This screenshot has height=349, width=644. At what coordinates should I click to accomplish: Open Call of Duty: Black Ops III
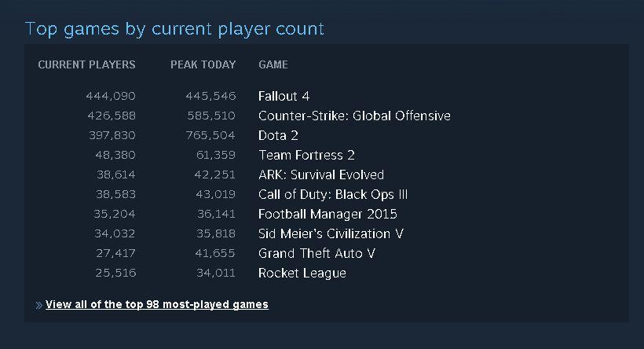[332, 194]
